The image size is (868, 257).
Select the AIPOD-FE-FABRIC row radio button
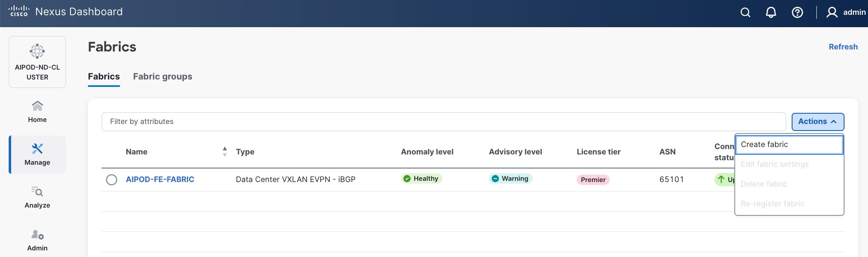click(111, 180)
